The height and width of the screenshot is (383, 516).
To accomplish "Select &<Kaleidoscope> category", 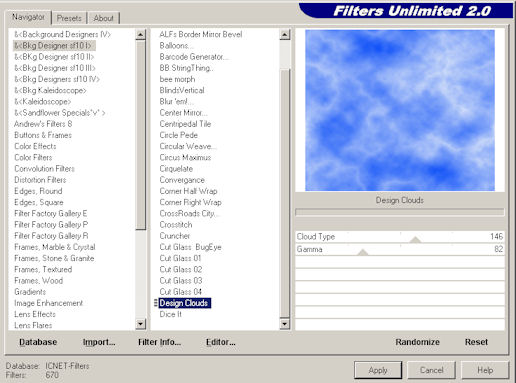I will click(x=43, y=101).
